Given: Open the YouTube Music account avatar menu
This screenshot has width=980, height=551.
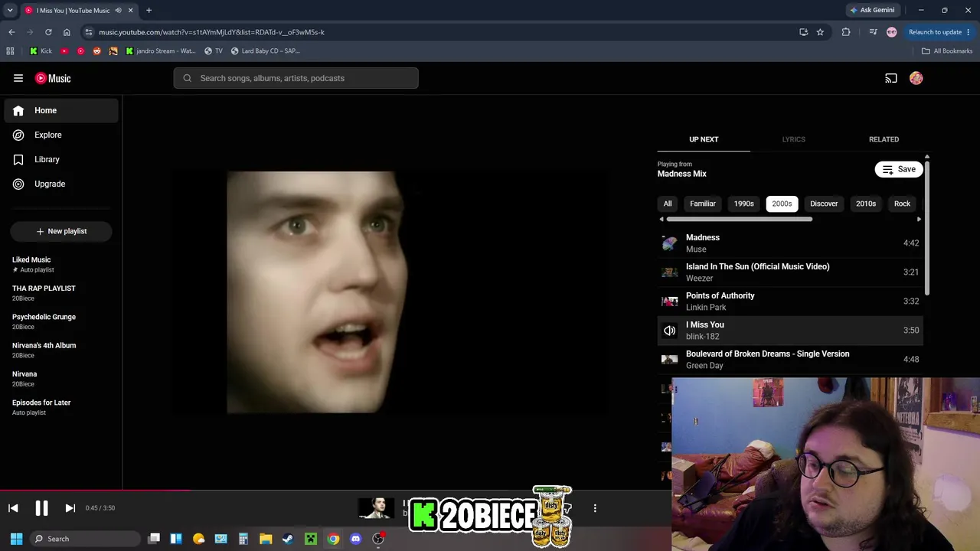Looking at the screenshot, I should click(916, 78).
